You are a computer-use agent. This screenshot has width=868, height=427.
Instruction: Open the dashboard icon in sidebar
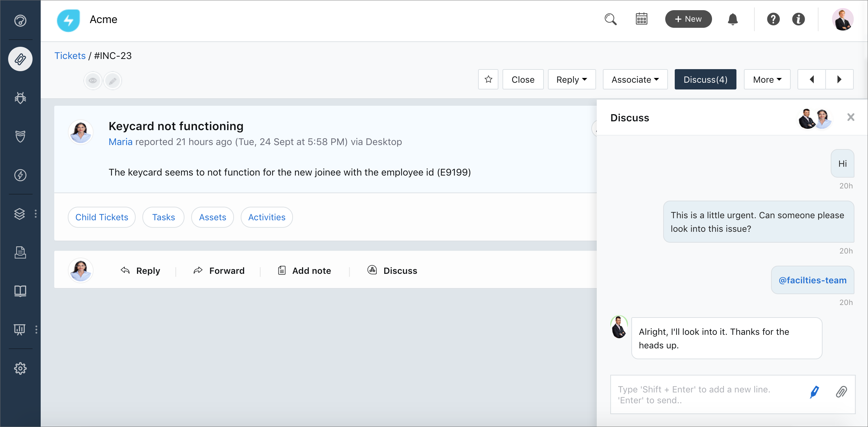20,20
